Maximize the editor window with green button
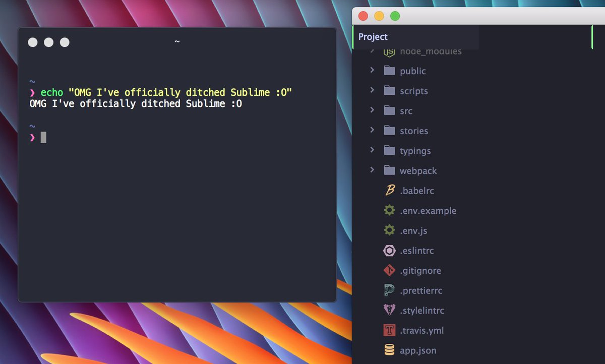This screenshot has height=364, width=605. (x=395, y=16)
